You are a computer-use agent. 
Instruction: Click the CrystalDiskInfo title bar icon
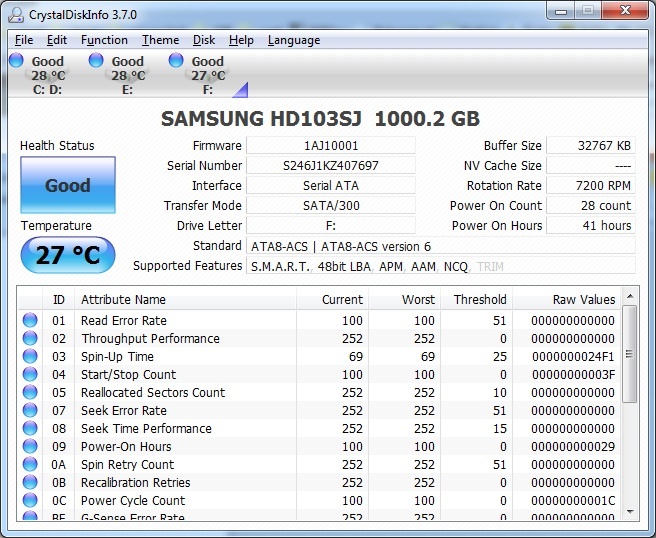[x=16, y=15]
